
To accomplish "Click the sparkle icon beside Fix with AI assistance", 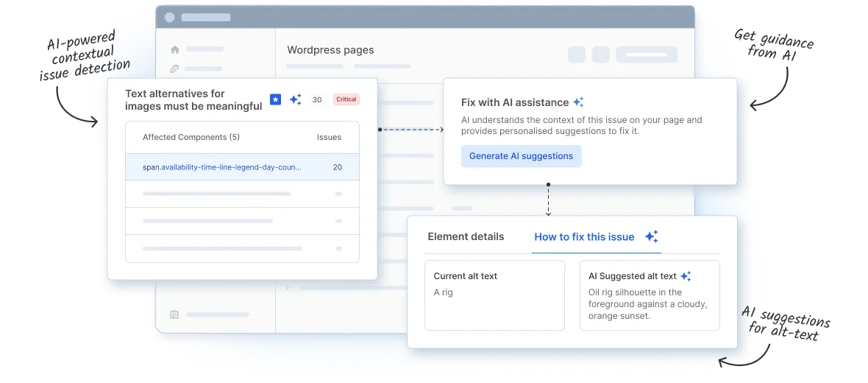I will [578, 102].
